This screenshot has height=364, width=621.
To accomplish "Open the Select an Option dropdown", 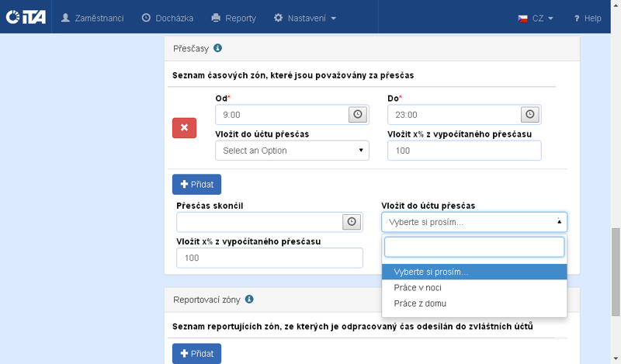I will pos(292,151).
